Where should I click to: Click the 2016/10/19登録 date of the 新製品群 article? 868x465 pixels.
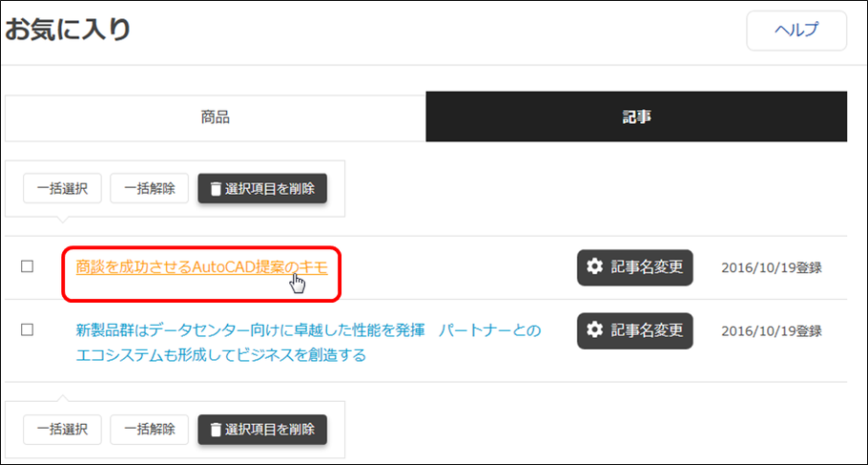tap(771, 330)
